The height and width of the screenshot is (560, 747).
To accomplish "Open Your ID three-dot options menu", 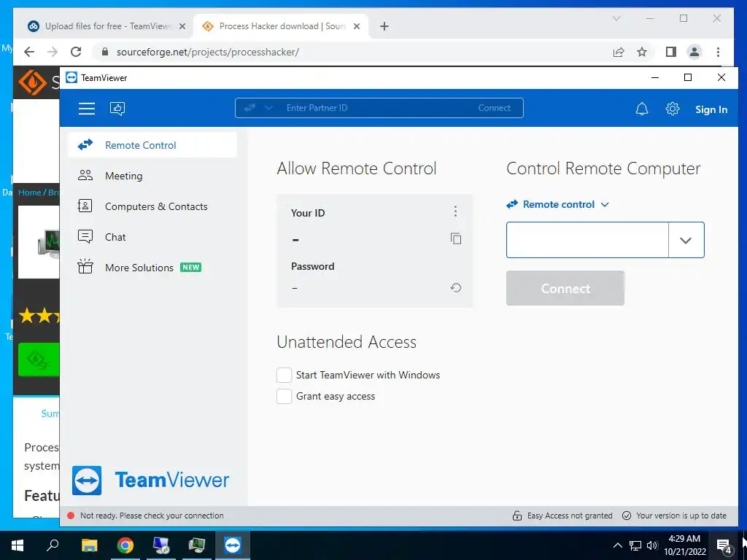I will click(x=455, y=211).
